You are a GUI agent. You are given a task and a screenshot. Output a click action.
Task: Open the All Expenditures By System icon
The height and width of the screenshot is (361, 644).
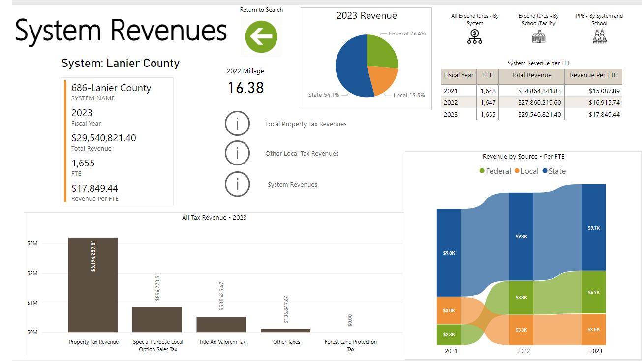tap(475, 36)
